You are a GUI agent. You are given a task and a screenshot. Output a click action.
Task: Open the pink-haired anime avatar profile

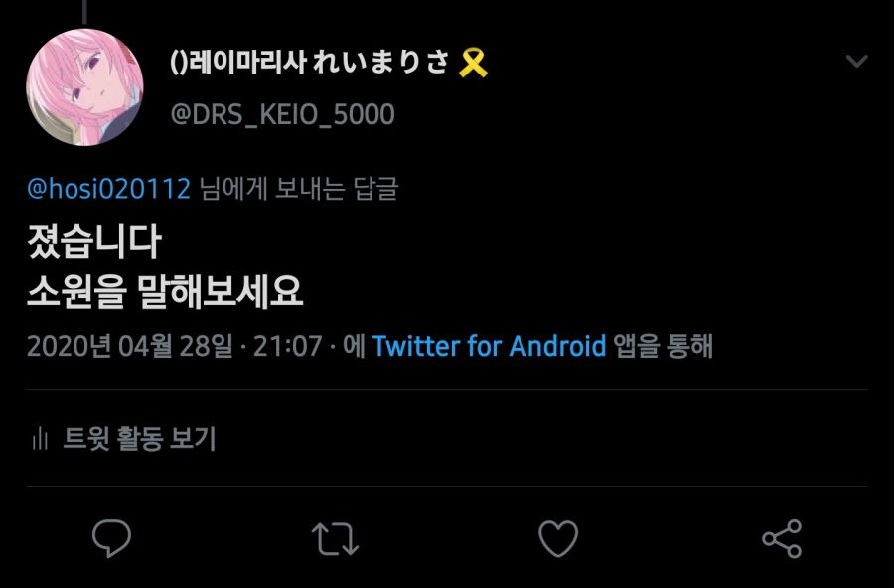[85, 87]
